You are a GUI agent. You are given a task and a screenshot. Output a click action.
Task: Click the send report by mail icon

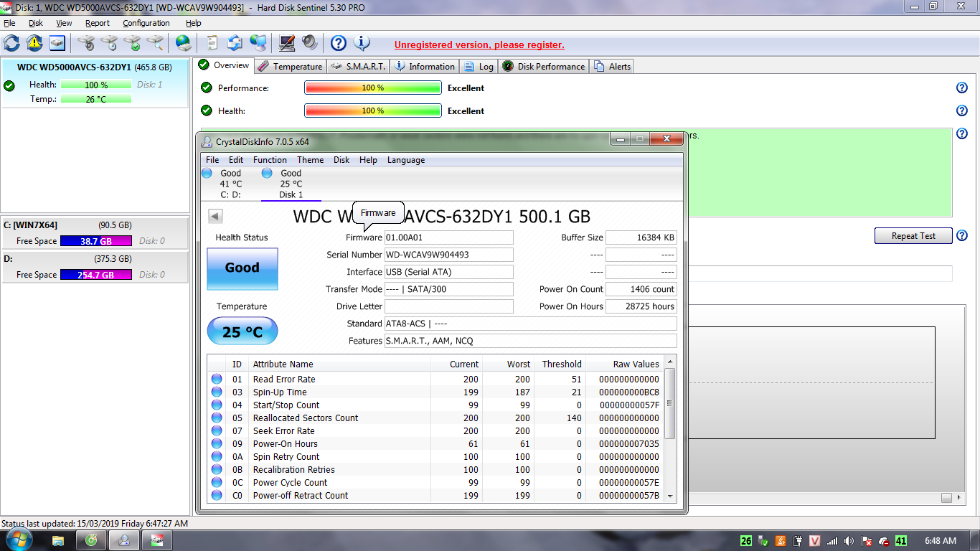coord(235,43)
